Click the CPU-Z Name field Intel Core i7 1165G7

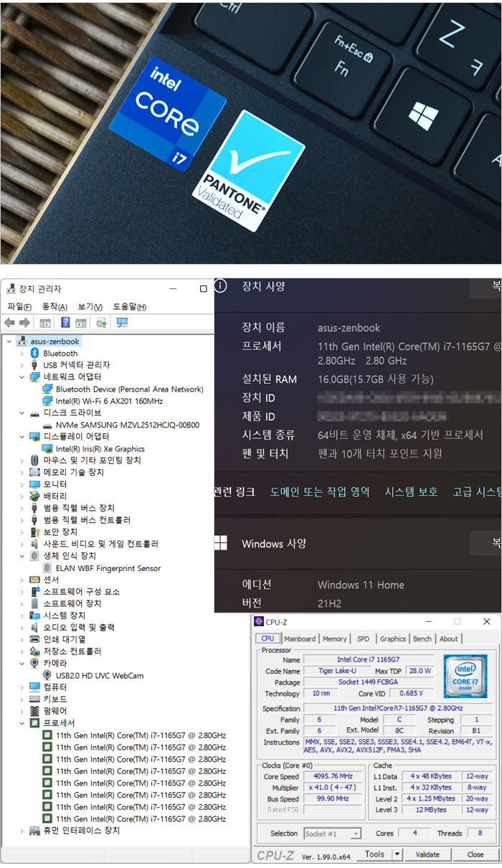(x=368, y=659)
